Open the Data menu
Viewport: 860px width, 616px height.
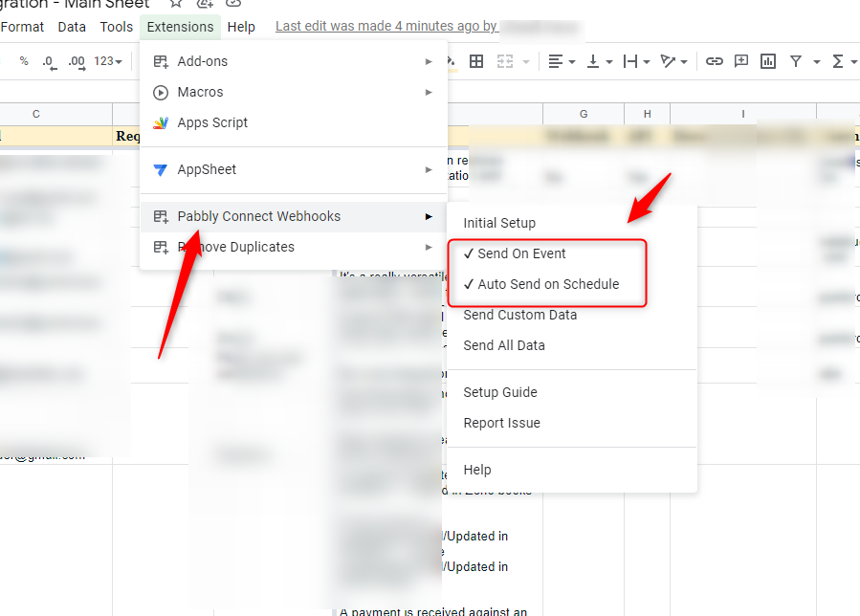tap(72, 27)
